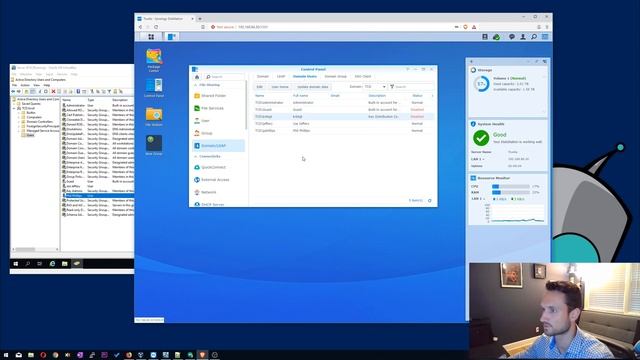The width and height of the screenshot is (640, 360).
Task: Open Package Center from the DSM desktop
Action: coord(154,60)
